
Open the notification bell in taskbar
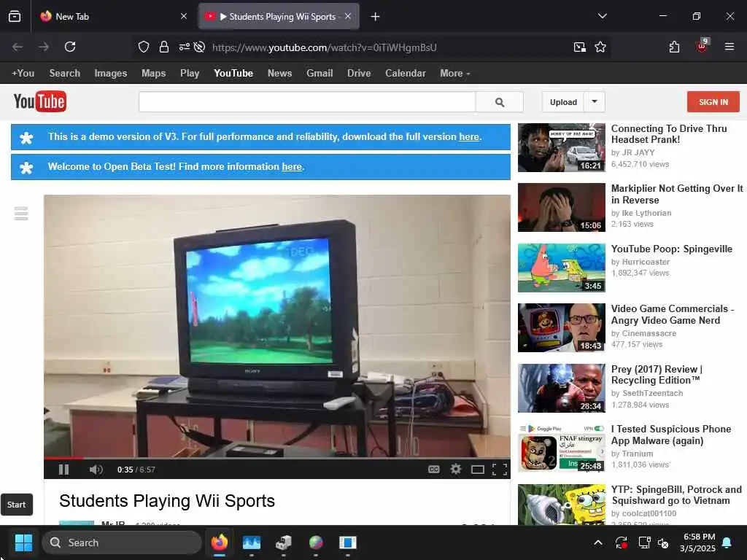pos(727,542)
